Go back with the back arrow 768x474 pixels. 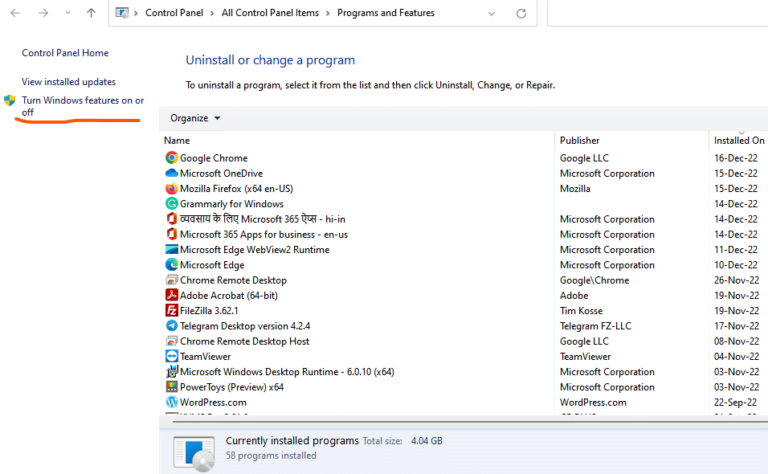point(15,13)
